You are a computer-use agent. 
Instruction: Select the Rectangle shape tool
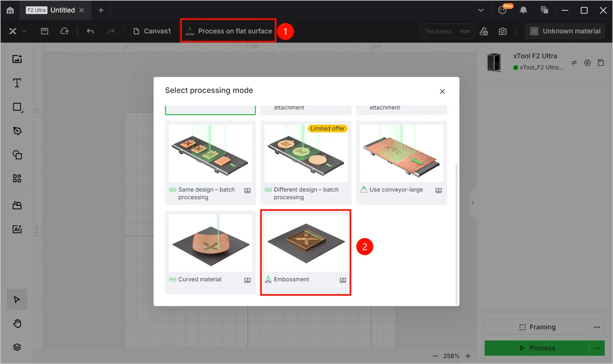point(18,107)
